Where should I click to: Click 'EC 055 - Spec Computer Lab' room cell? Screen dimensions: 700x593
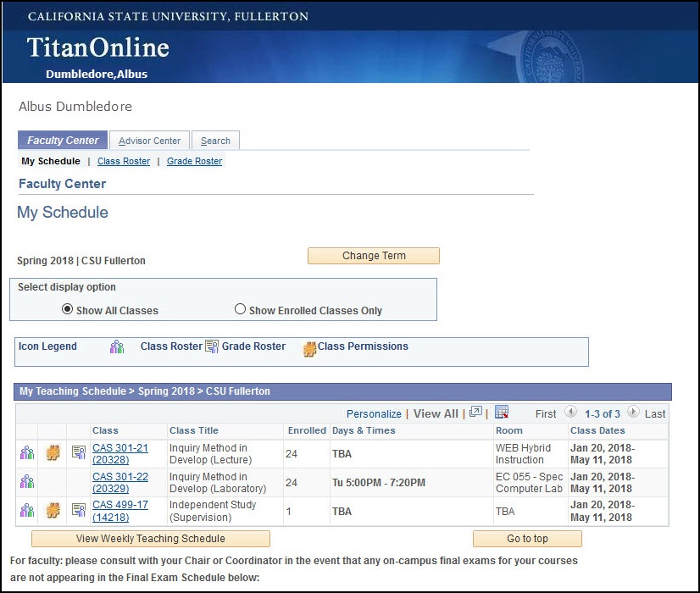[x=529, y=482]
